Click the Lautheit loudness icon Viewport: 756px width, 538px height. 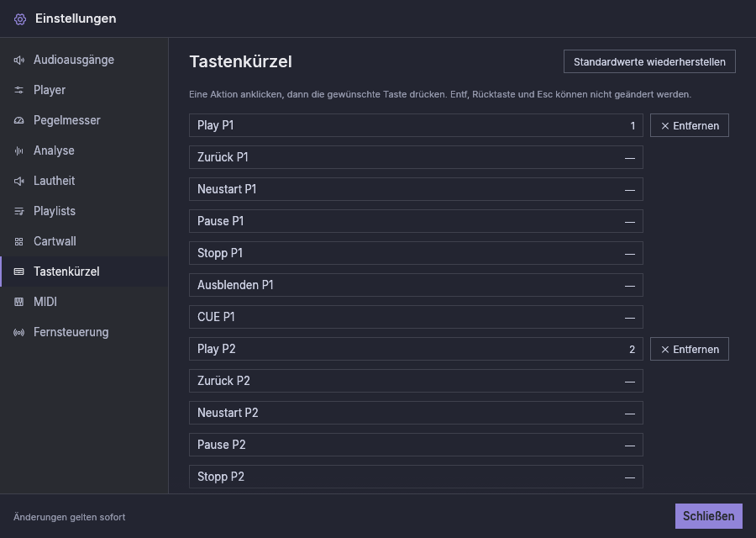coord(18,181)
